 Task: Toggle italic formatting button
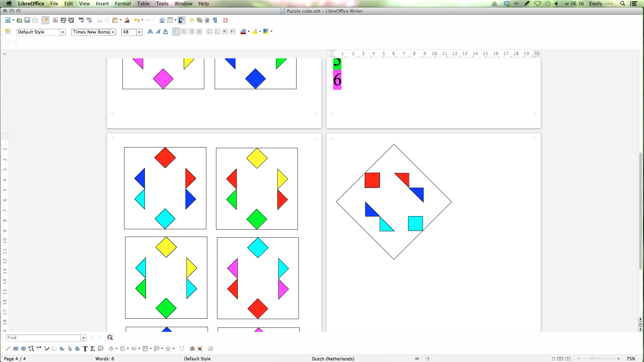(157, 32)
